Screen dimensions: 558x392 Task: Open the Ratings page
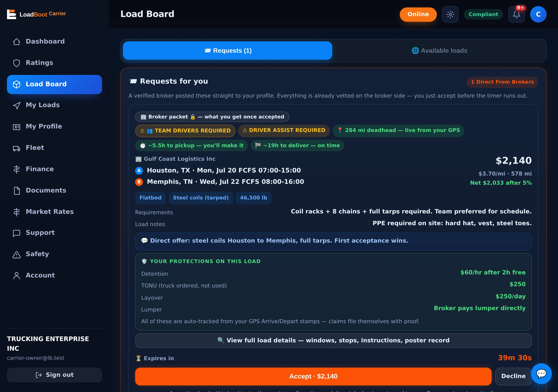(54, 63)
